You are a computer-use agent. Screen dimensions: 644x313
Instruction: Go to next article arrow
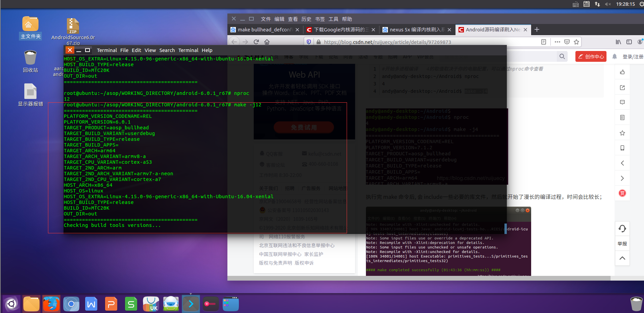coord(622,178)
